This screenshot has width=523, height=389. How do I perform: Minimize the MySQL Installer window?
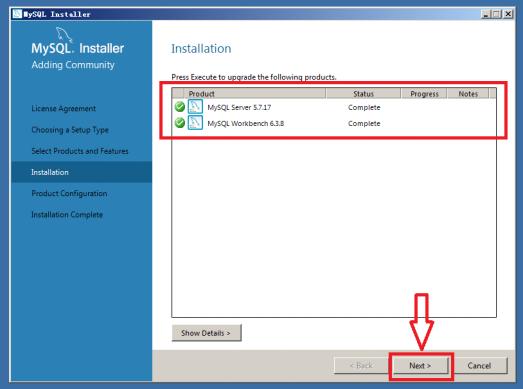pos(486,14)
